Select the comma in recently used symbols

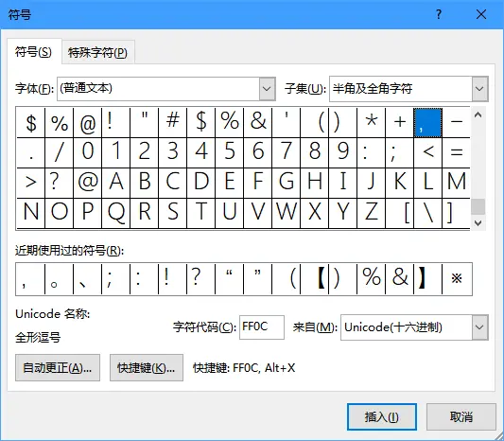pyautogui.click(x=30, y=279)
